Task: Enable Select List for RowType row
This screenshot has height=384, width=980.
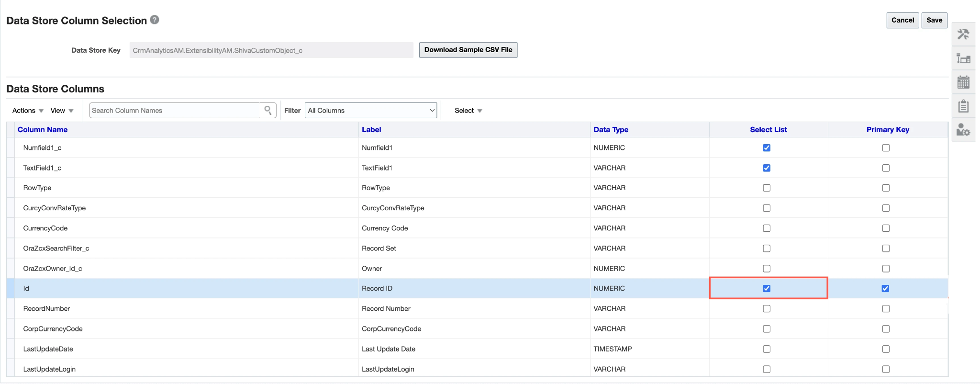Action: [x=767, y=188]
